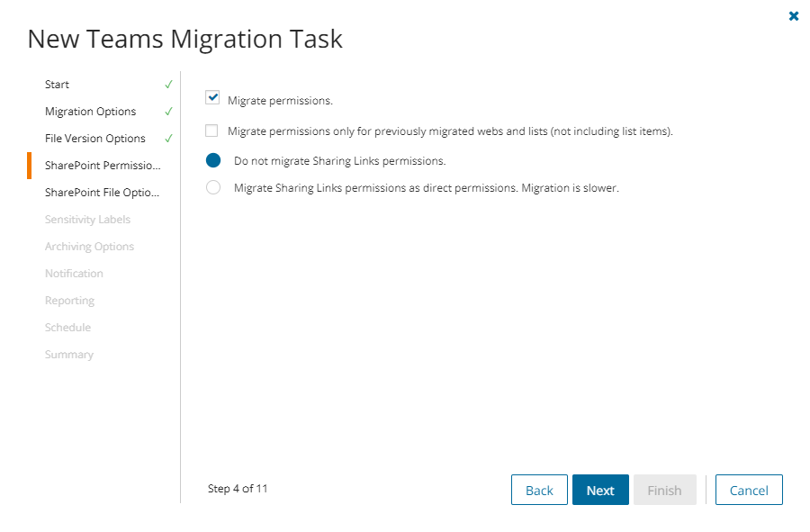Click Next to continue the wizard
Image resolution: width=810 pixels, height=532 pixels.
(x=600, y=491)
